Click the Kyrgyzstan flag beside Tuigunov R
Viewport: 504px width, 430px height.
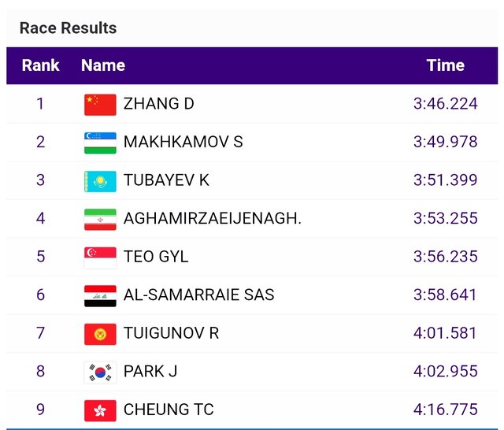[100, 333]
